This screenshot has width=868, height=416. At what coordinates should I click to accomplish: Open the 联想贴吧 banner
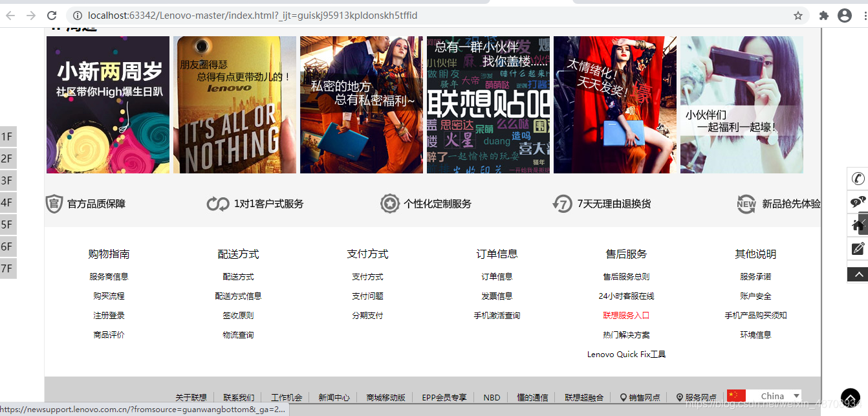(x=488, y=105)
